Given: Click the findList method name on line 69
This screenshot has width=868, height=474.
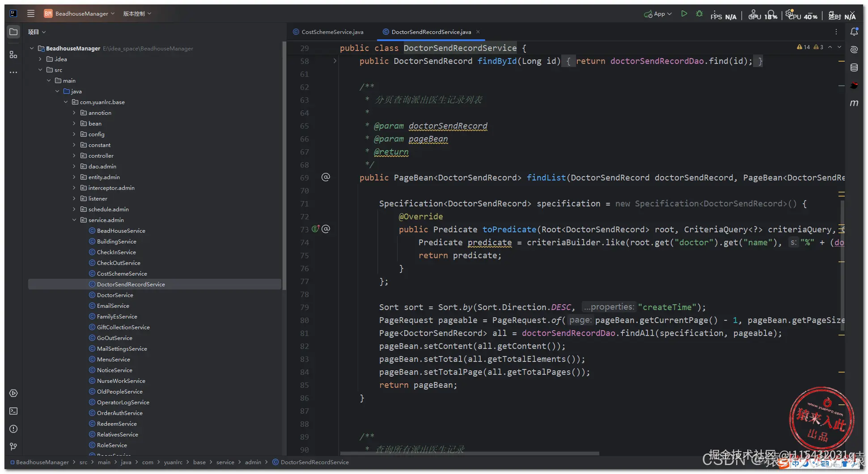Looking at the screenshot, I should click(546, 177).
